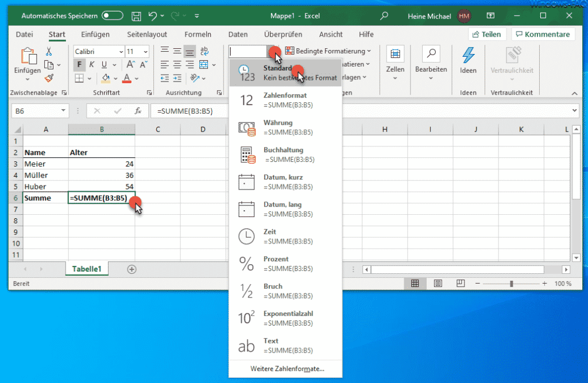
Task: Toggle bold F formatting
Action: coord(79,64)
